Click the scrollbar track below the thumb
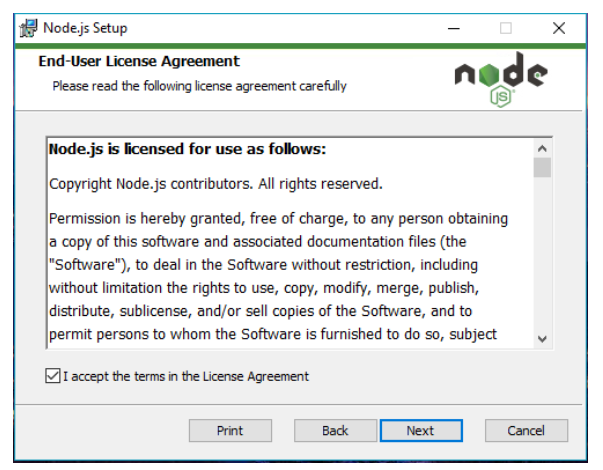 coord(542,254)
